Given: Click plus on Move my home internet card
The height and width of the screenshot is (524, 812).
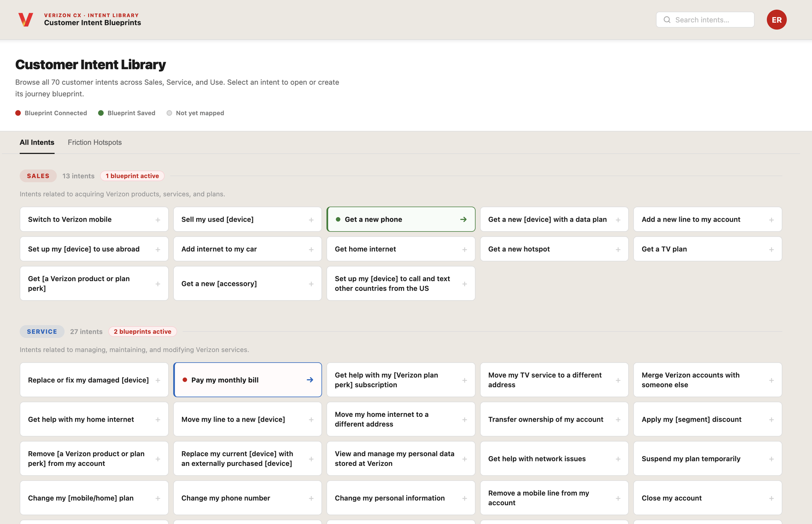Looking at the screenshot, I should click(464, 419).
